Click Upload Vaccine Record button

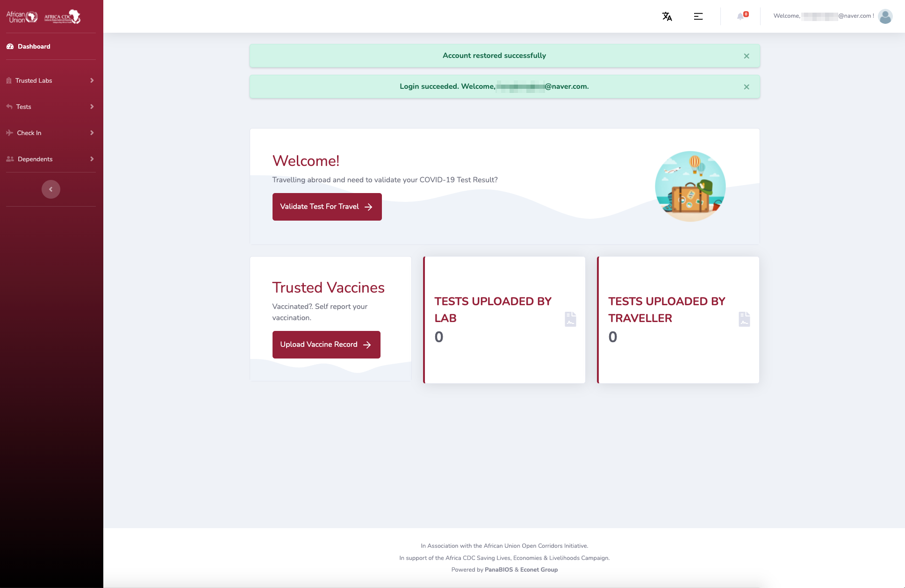pos(326,344)
